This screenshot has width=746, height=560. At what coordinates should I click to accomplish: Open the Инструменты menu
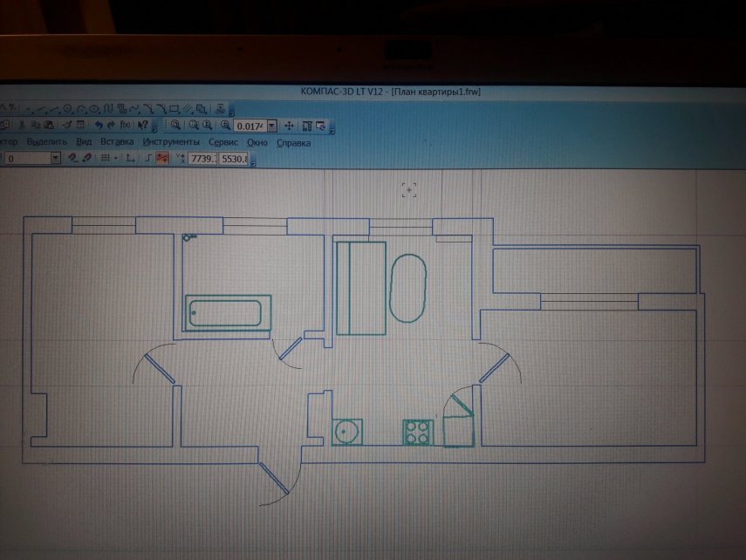click(x=171, y=141)
